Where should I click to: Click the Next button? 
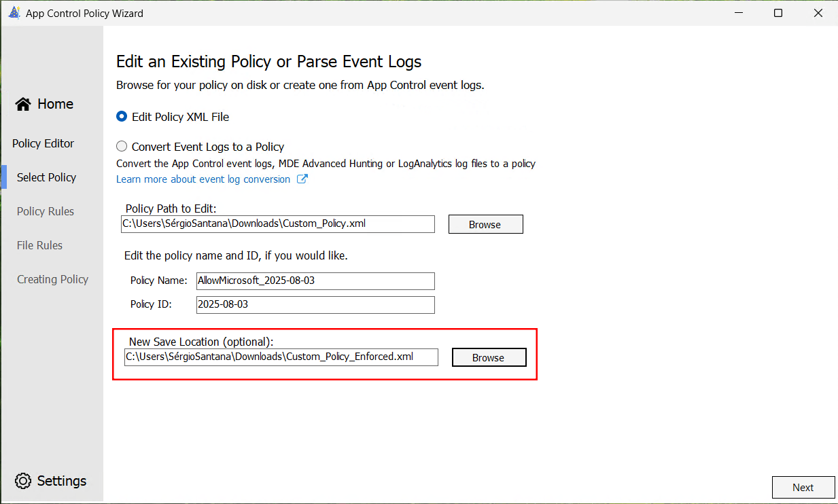click(x=803, y=488)
